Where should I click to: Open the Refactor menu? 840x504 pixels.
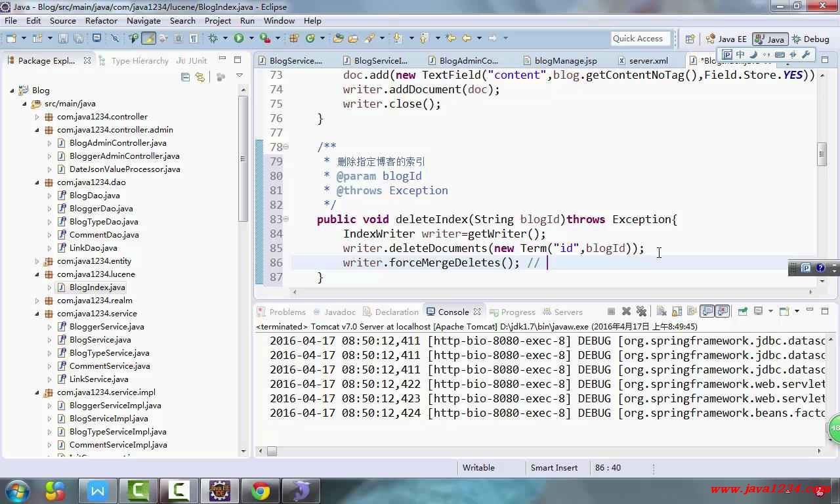(101, 20)
